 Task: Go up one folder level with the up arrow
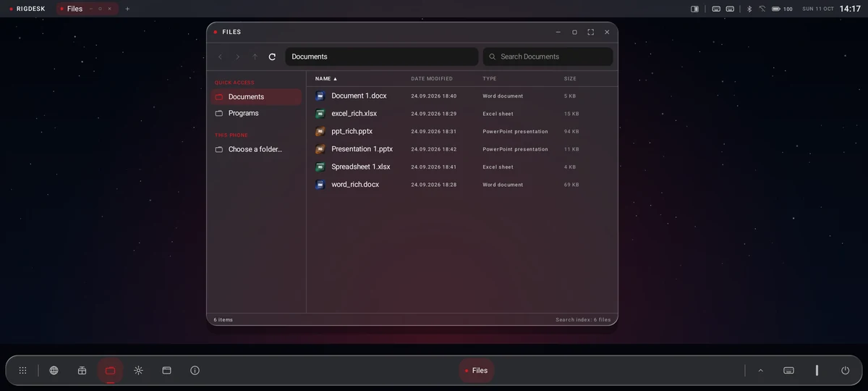click(255, 56)
